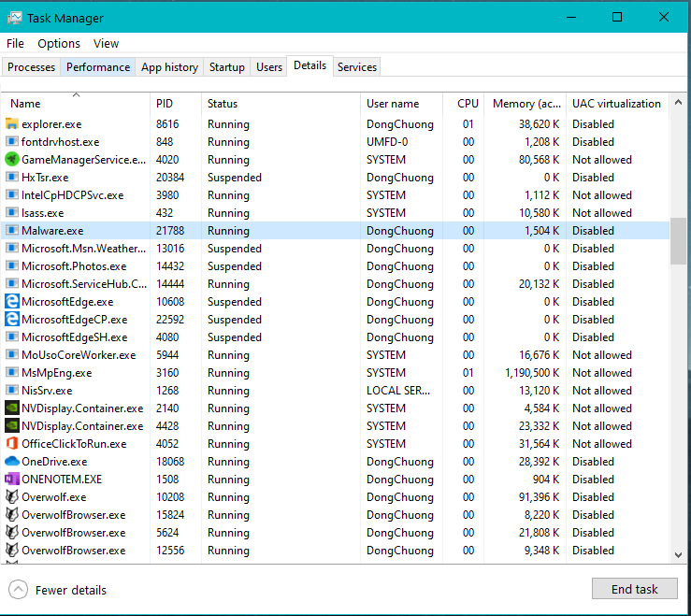Sort by the Status column header

(x=281, y=104)
